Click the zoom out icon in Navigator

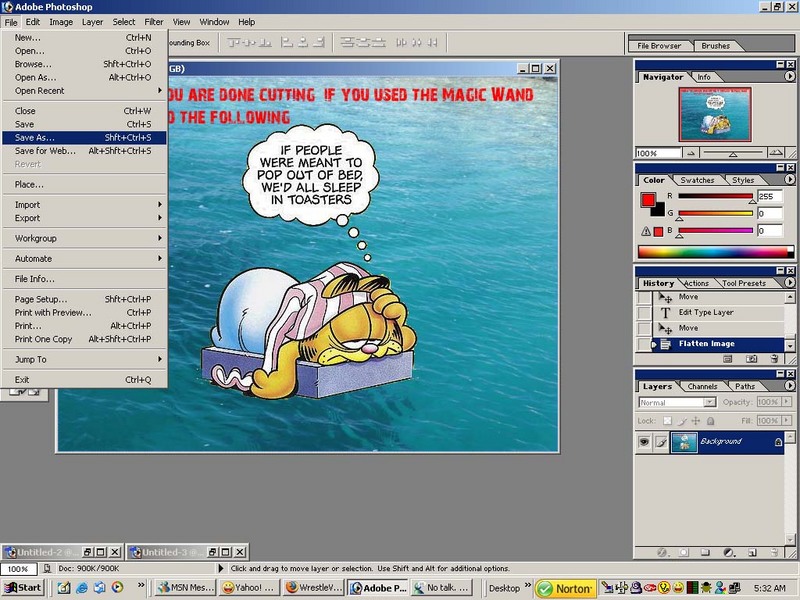coord(690,153)
